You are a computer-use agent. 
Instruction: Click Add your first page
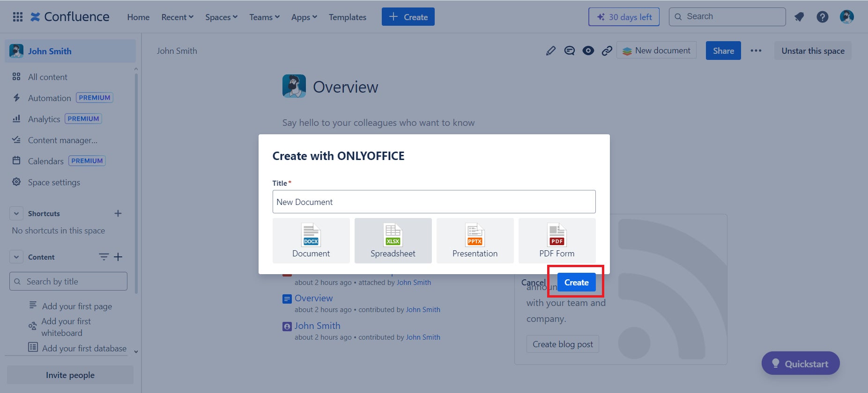77,306
